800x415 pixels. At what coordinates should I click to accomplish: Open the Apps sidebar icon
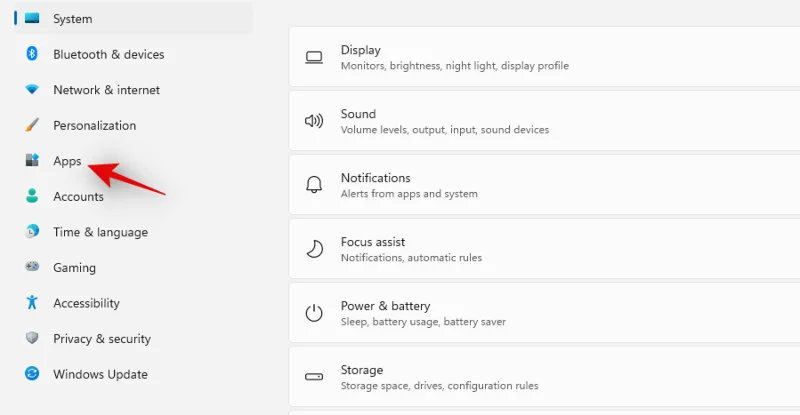click(32, 161)
